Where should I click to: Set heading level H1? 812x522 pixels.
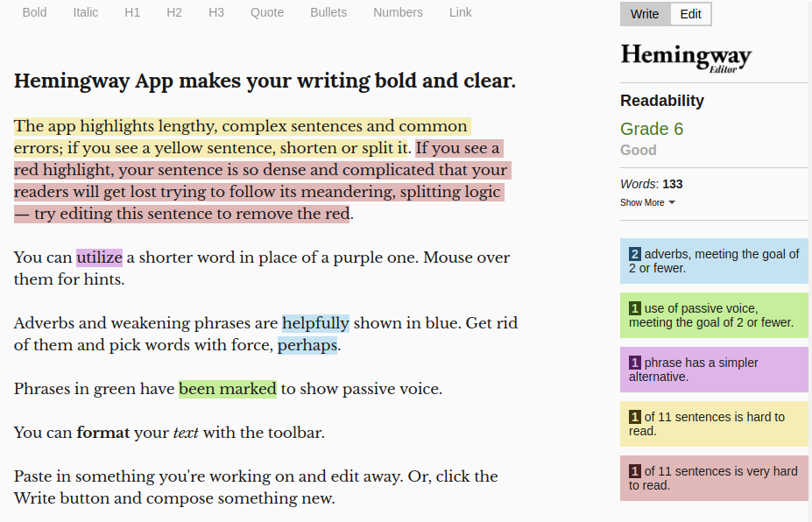(x=132, y=12)
